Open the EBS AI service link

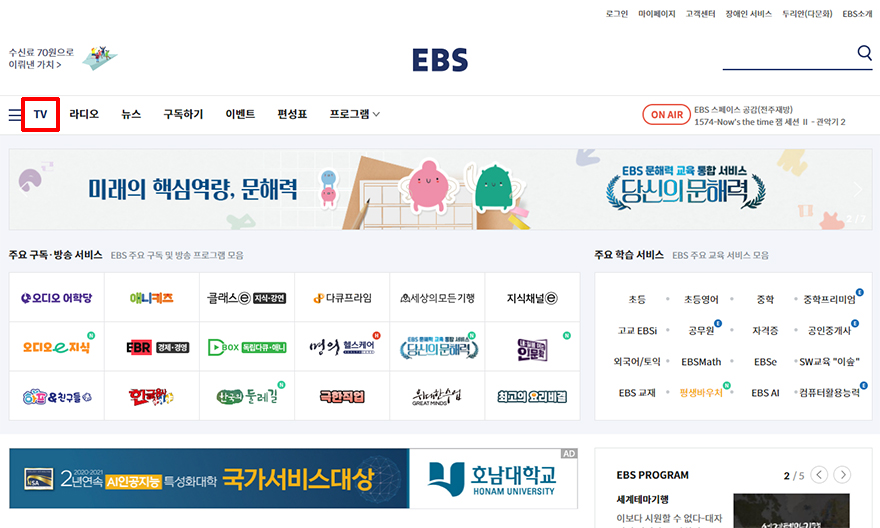[x=765, y=393]
